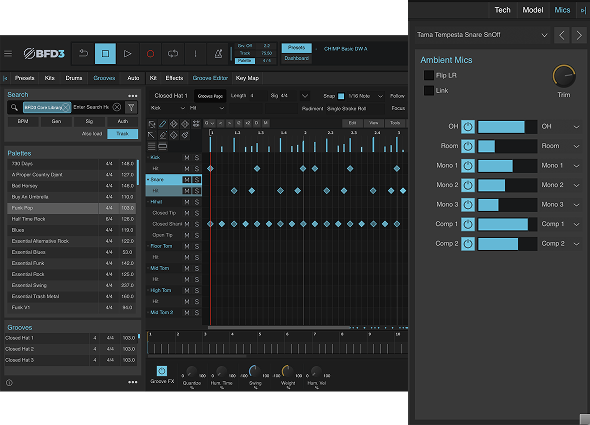Click the highlighted stop button
590x425 pixels.
[x=105, y=53]
